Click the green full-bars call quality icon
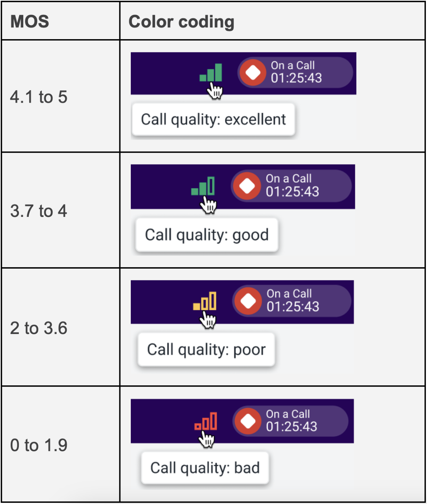Viewport: 427px width, 504px height. click(x=211, y=72)
